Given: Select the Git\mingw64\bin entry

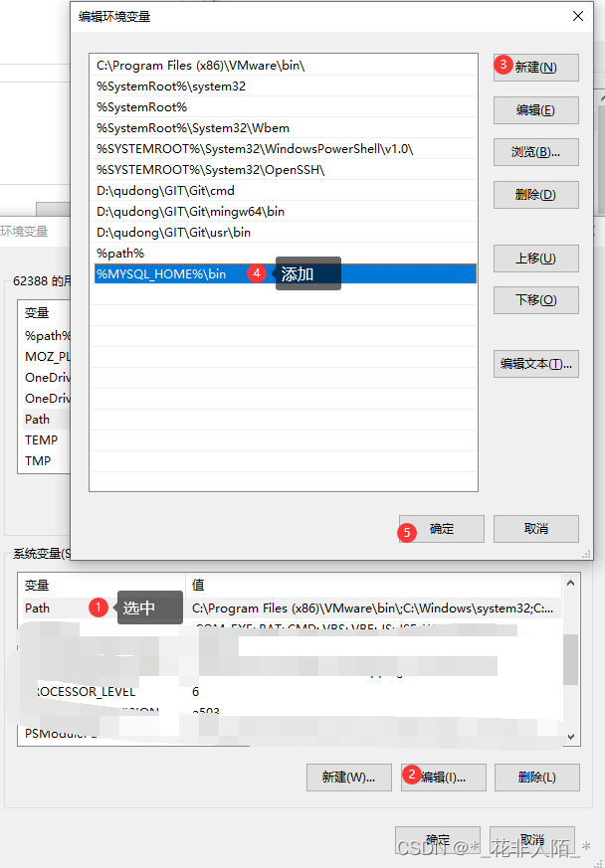Looking at the screenshot, I should click(284, 212).
